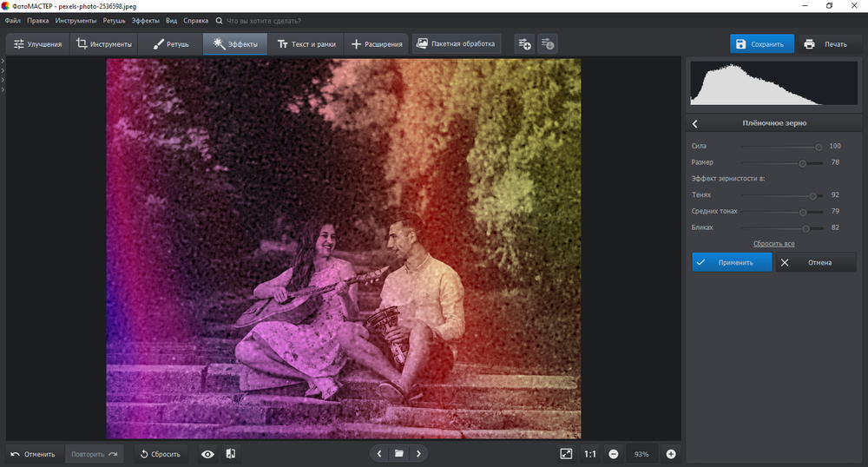Viewport: 868px width, 467px height.
Task: Zoom out with the minus icon
Action: pos(613,453)
